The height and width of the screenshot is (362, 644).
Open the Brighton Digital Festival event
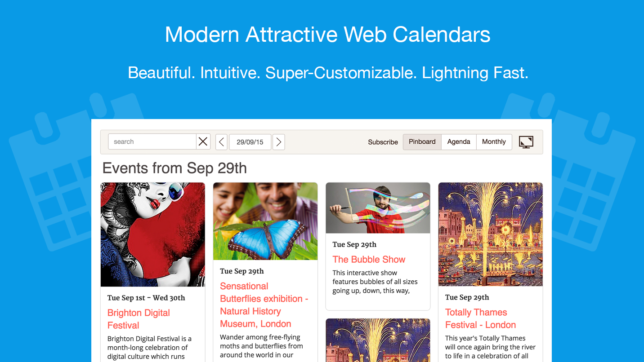[x=138, y=319]
